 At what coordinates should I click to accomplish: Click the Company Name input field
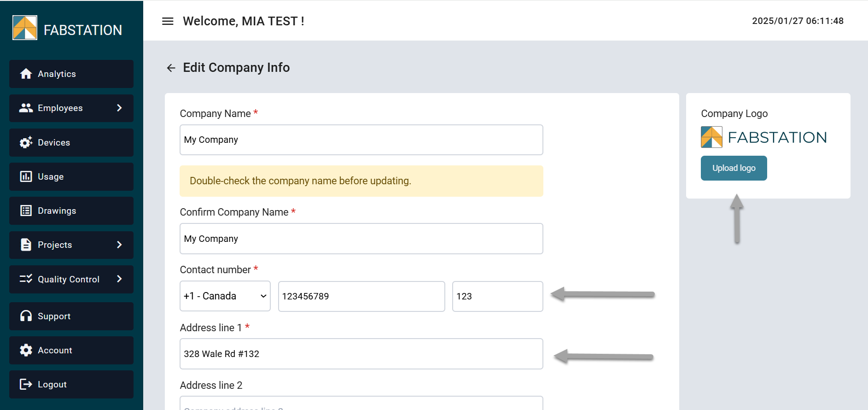(361, 140)
